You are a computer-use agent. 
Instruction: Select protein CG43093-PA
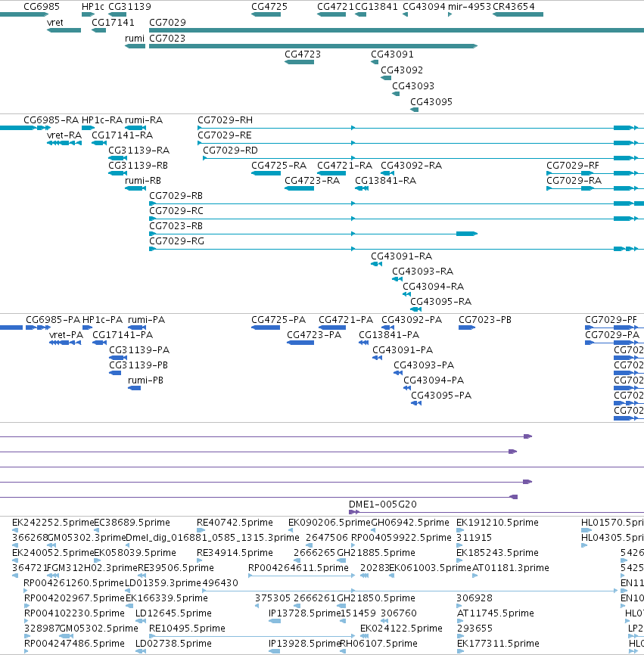click(x=424, y=365)
